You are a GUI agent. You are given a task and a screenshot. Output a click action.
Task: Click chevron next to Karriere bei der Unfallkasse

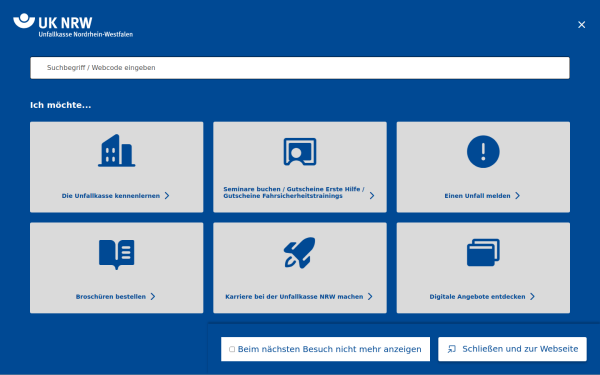370,297
